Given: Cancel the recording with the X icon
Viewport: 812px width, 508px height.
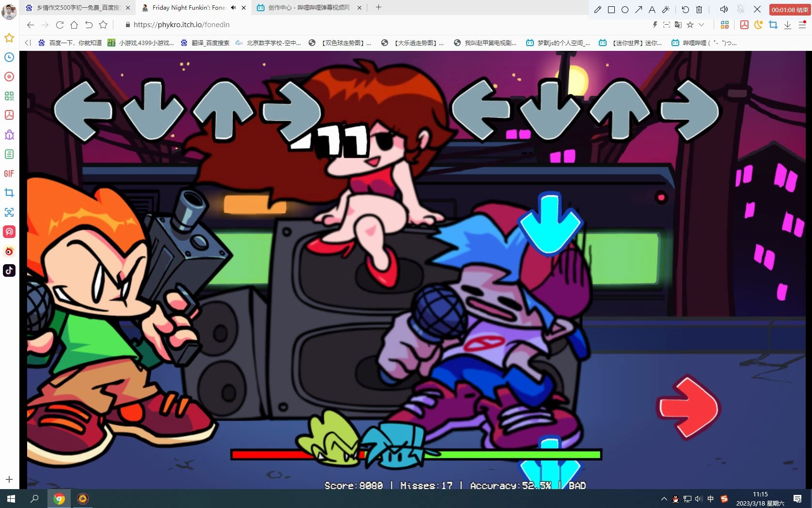Looking at the screenshot, I should click(757, 10).
